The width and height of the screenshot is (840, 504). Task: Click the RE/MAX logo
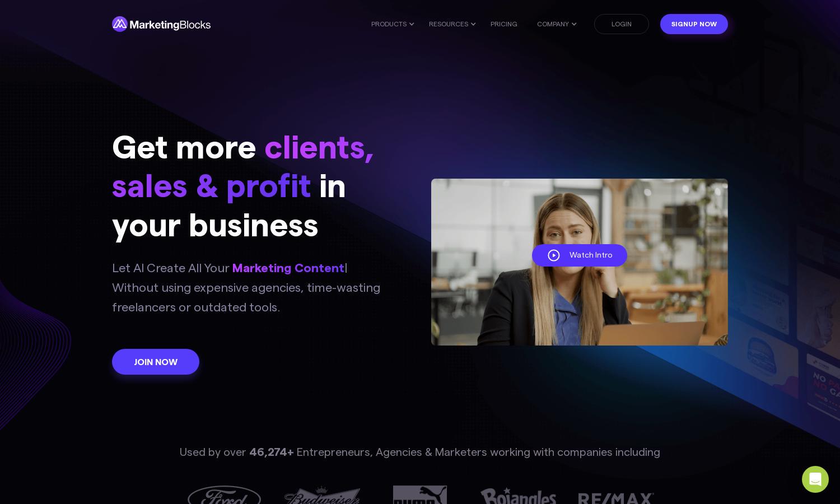point(616,498)
